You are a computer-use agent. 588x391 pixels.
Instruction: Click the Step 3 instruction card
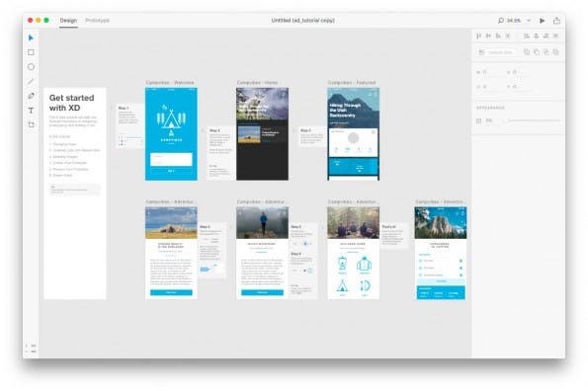pyautogui.click(x=311, y=136)
